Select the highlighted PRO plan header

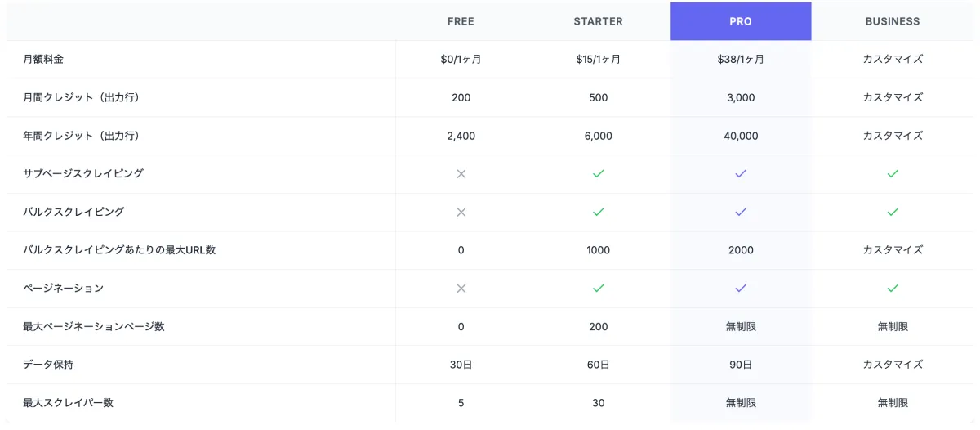click(741, 21)
